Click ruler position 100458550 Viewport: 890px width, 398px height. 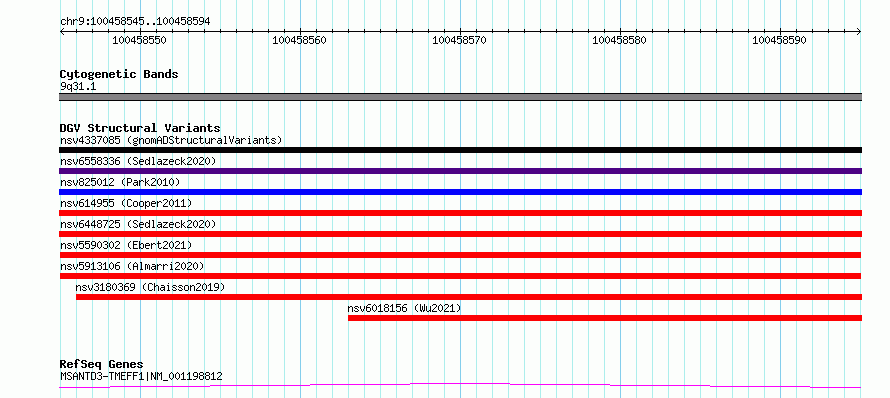click(x=139, y=40)
